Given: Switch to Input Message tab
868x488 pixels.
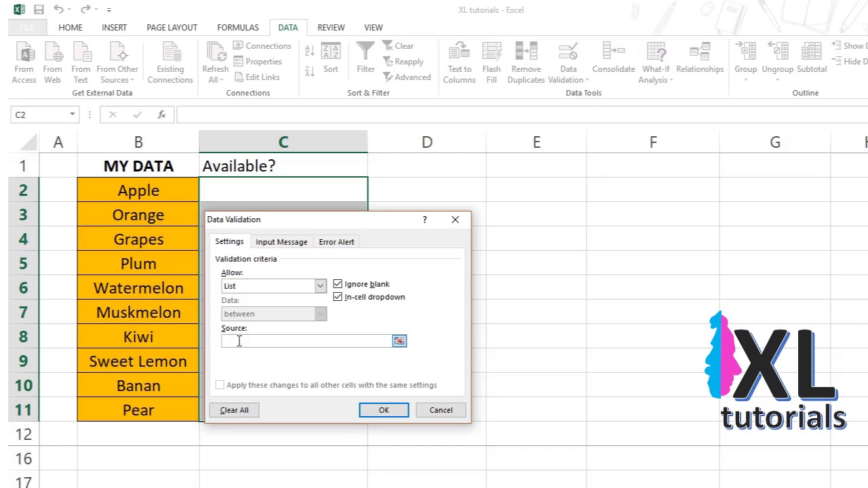Looking at the screenshot, I should tap(281, 242).
